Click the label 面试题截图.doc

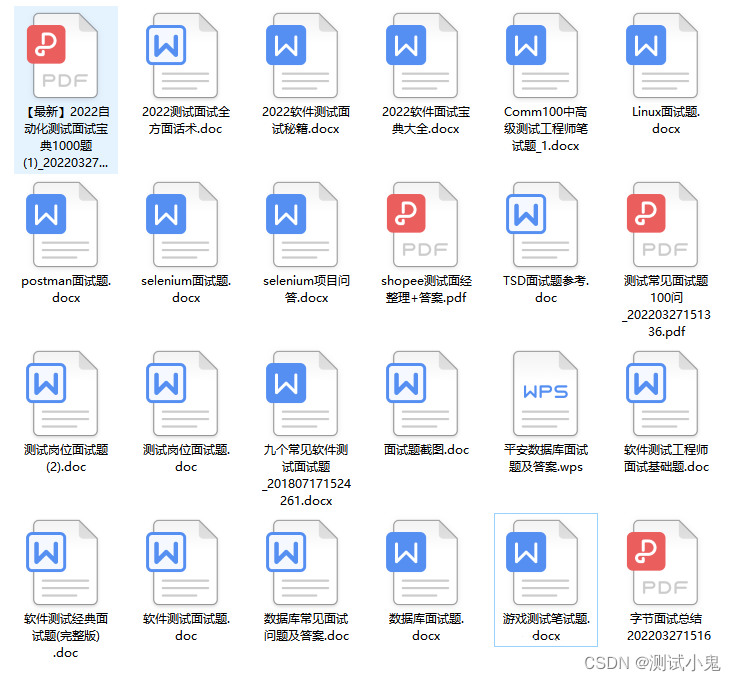(x=426, y=450)
